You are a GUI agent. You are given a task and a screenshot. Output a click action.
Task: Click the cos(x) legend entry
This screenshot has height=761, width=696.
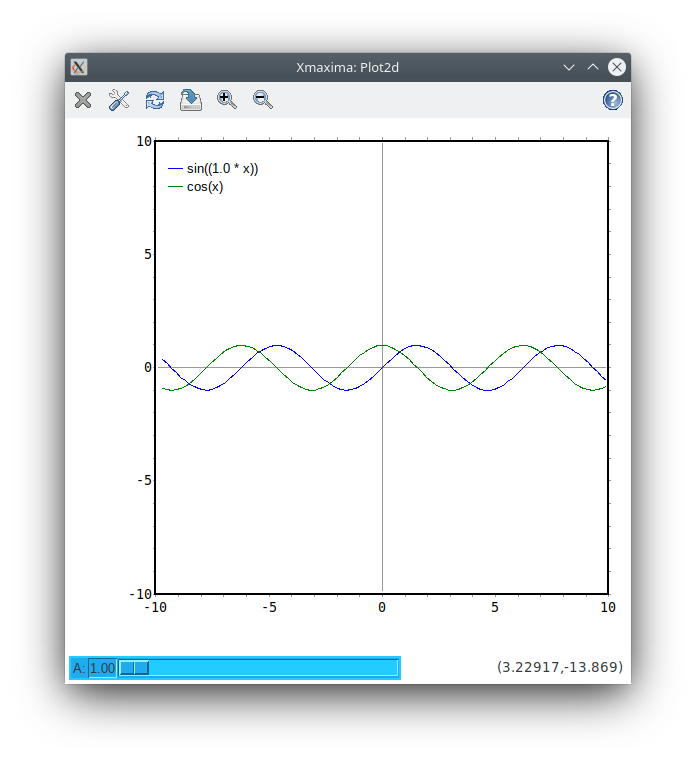click(x=196, y=187)
